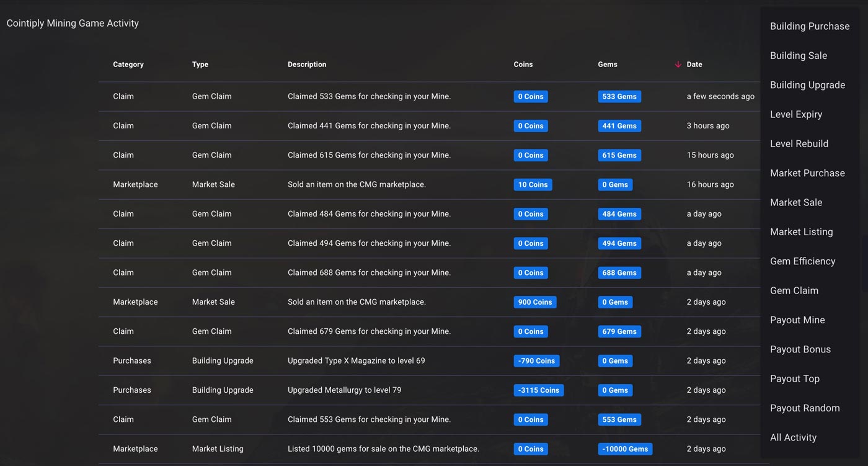Viewport: 868px width, 466px height.
Task: Click the -3115 Coins badge
Action: 539,390
